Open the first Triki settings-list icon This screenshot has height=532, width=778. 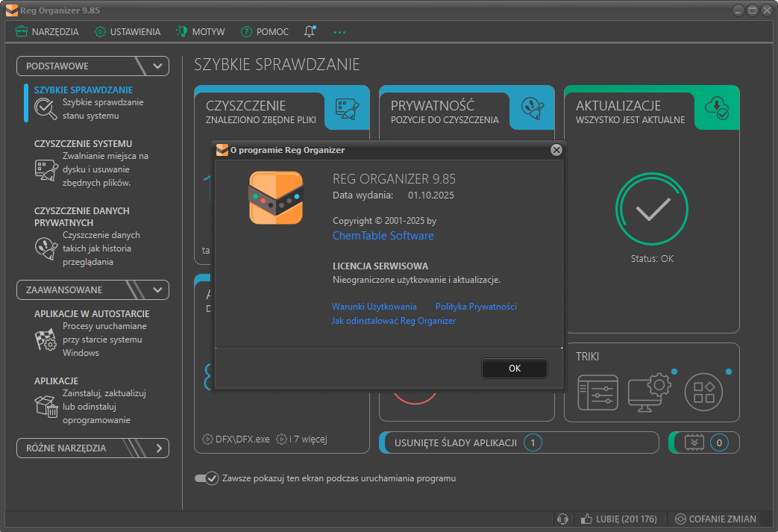point(598,392)
